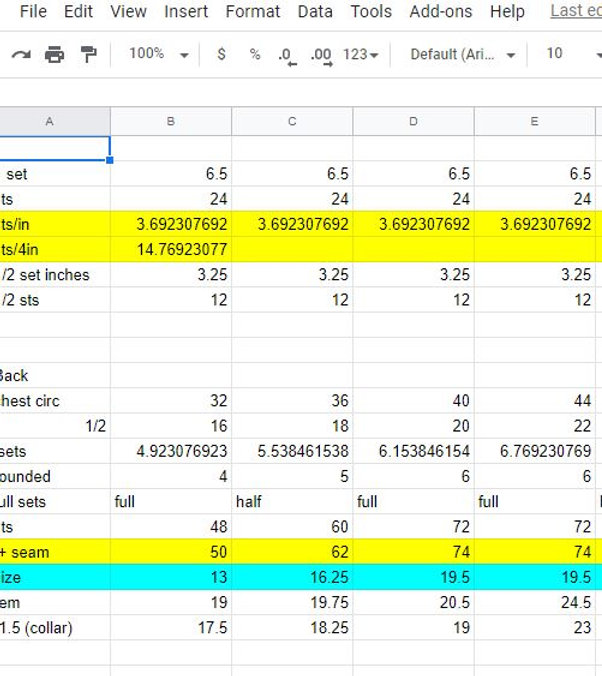
Task: Select column A header
Action: click(x=55, y=121)
